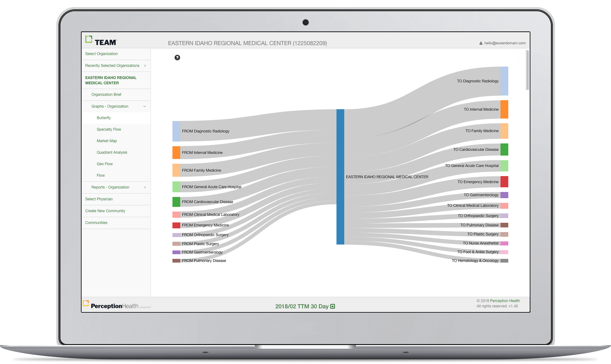Viewport: 611px width, 364px height.
Task: Click the FROM Internal Medicine orange node
Action: [176, 153]
